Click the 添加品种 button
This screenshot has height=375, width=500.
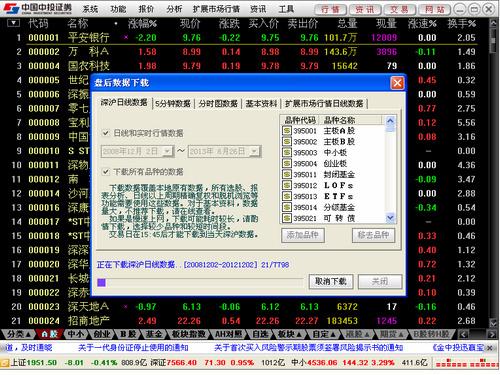(x=303, y=235)
